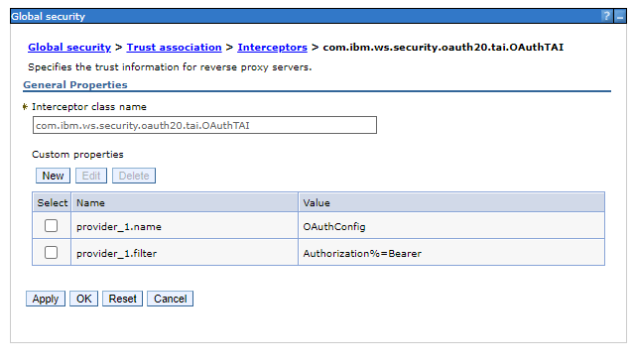This screenshot has width=634, height=364.
Task: Click the Select column header
Action: pyautogui.click(x=52, y=202)
